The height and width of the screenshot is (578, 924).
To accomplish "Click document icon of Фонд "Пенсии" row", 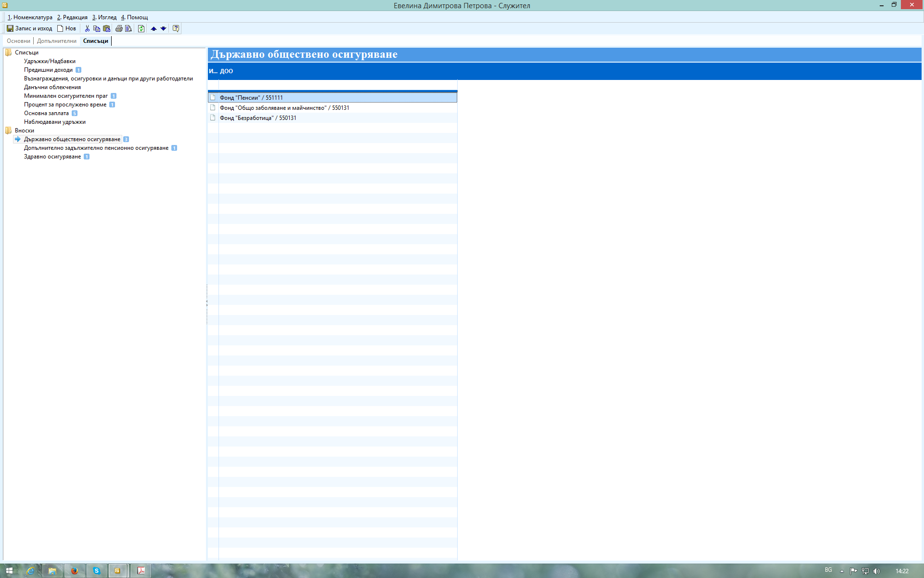I will pyautogui.click(x=213, y=97).
